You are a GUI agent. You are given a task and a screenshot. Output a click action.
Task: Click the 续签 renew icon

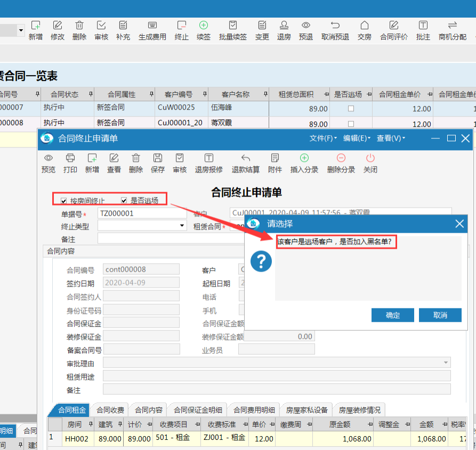tap(204, 25)
